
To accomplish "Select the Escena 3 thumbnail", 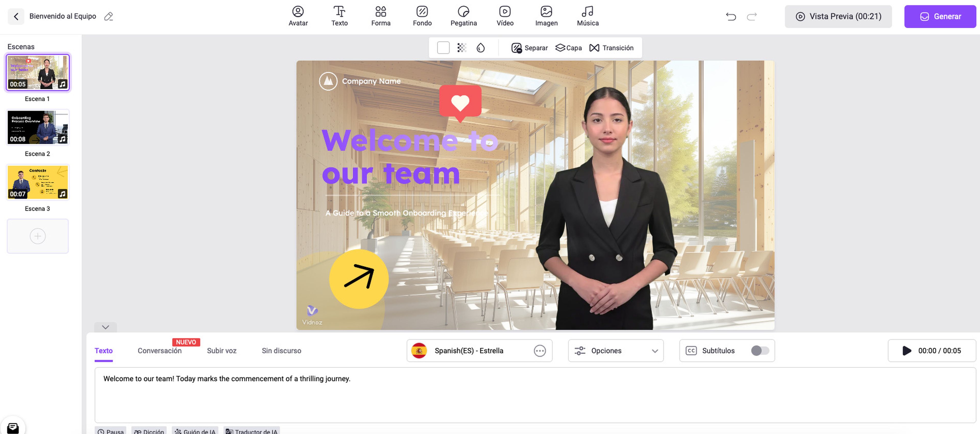I will pos(38,182).
